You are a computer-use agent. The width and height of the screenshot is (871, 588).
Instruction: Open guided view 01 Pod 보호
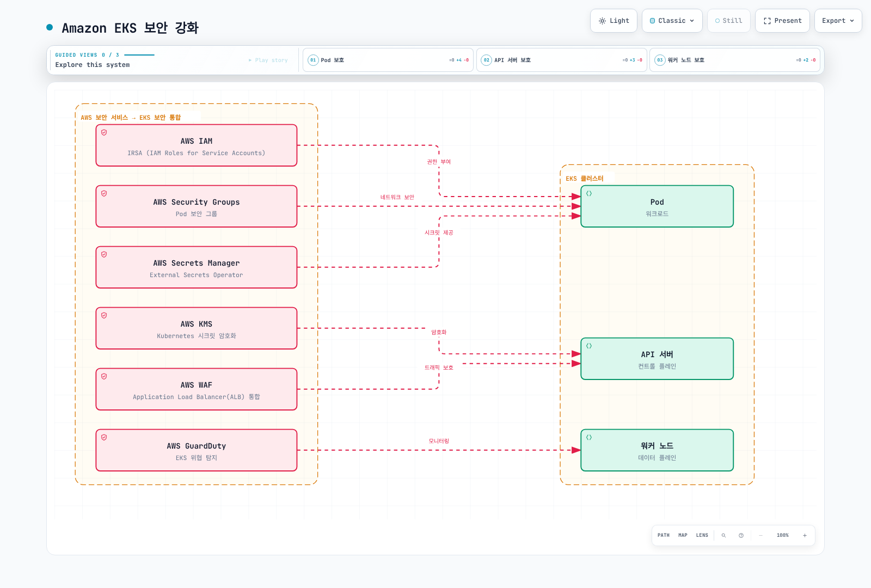pos(388,60)
